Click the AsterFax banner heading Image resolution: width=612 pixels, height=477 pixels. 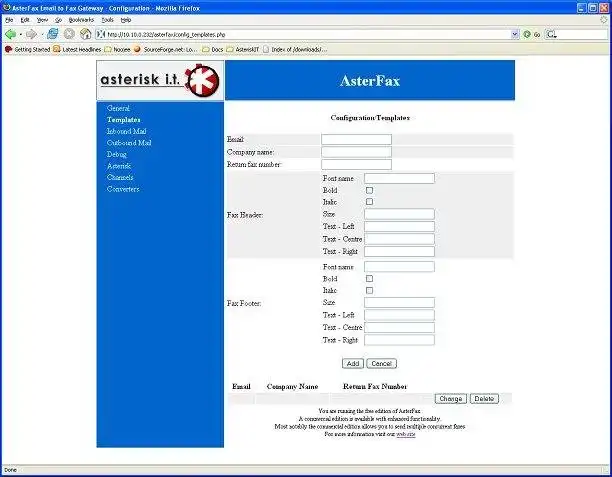tap(370, 81)
